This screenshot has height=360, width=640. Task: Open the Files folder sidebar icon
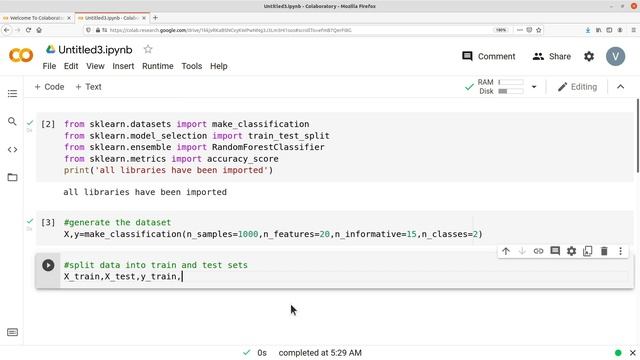tap(12, 177)
